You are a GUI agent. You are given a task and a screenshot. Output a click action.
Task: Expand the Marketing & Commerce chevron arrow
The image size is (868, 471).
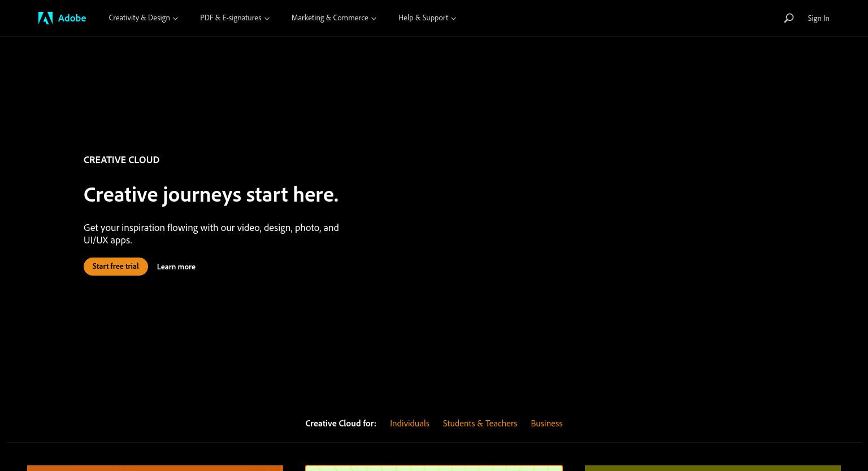(374, 19)
